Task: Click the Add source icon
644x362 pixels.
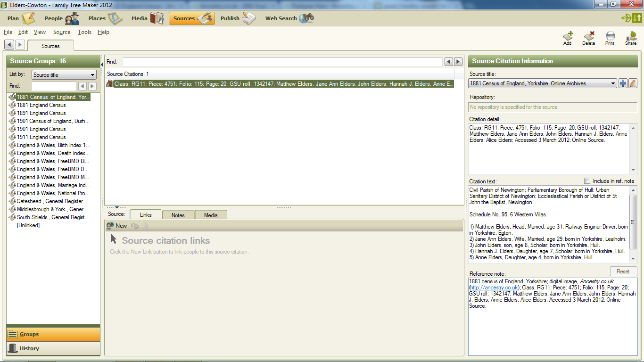Action: pyautogui.click(x=568, y=38)
